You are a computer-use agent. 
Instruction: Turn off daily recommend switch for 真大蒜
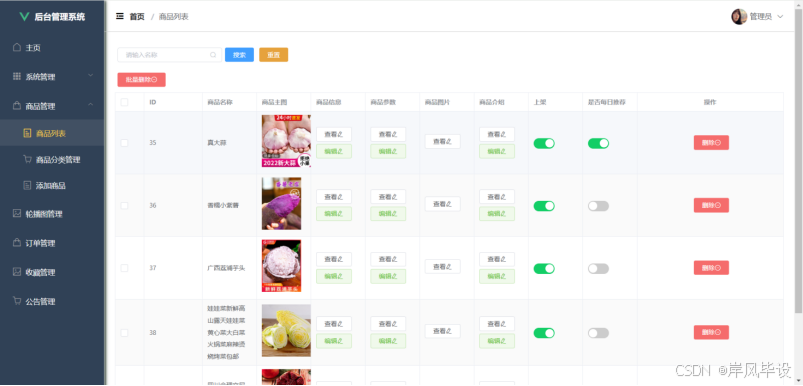[598, 143]
